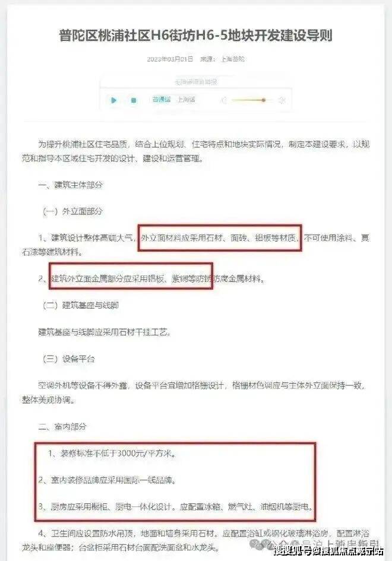Click the source 上海普陀
Viewport: 392px width, 561px height.
coord(233,59)
